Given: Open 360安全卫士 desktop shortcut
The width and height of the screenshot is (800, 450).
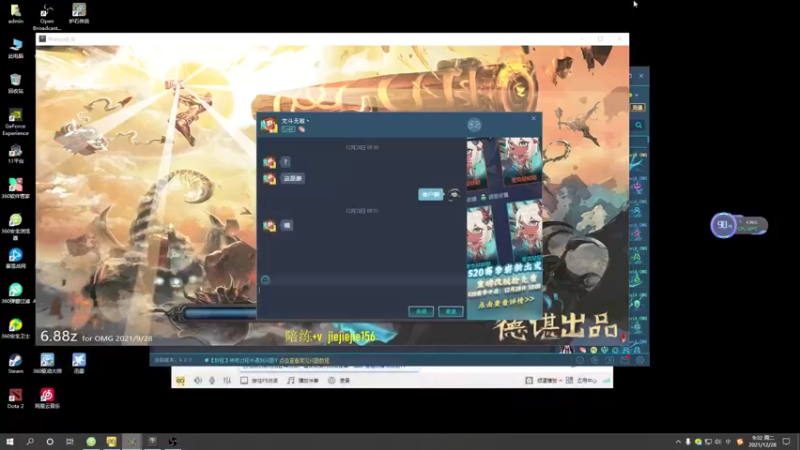Looking at the screenshot, I should pos(15,329).
